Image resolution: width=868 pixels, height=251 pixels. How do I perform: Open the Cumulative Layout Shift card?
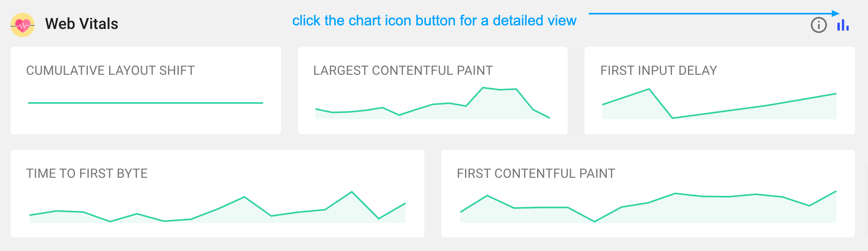[146, 91]
